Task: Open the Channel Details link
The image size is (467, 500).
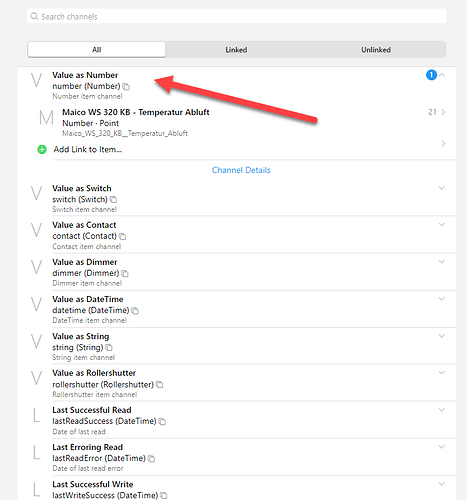Action: click(x=241, y=170)
